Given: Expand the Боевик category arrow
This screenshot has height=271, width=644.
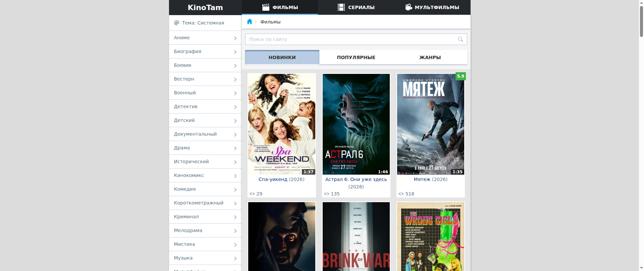Looking at the screenshot, I should point(235,65).
